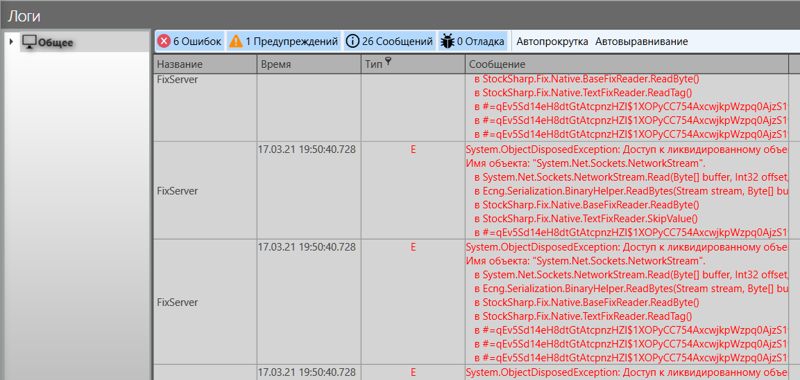800x380 pixels.
Task: Click the Логи panel title
Action: [x=24, y=16]
